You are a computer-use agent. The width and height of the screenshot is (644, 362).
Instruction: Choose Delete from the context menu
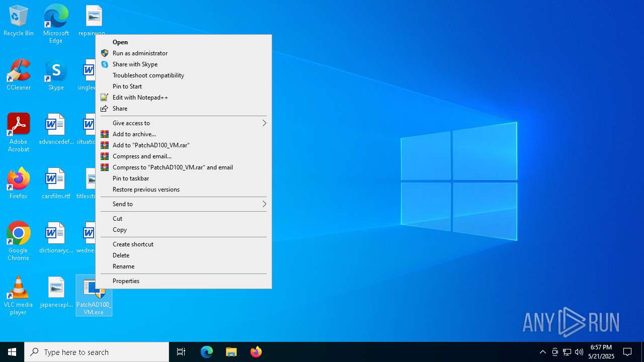tap(184, 255)
